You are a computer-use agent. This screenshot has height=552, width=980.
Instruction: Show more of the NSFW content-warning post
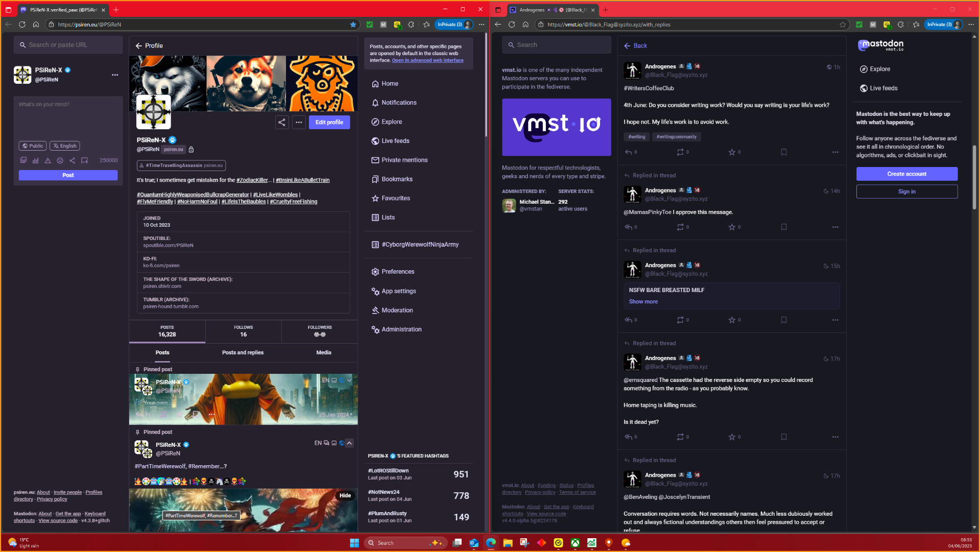point(643,302)
